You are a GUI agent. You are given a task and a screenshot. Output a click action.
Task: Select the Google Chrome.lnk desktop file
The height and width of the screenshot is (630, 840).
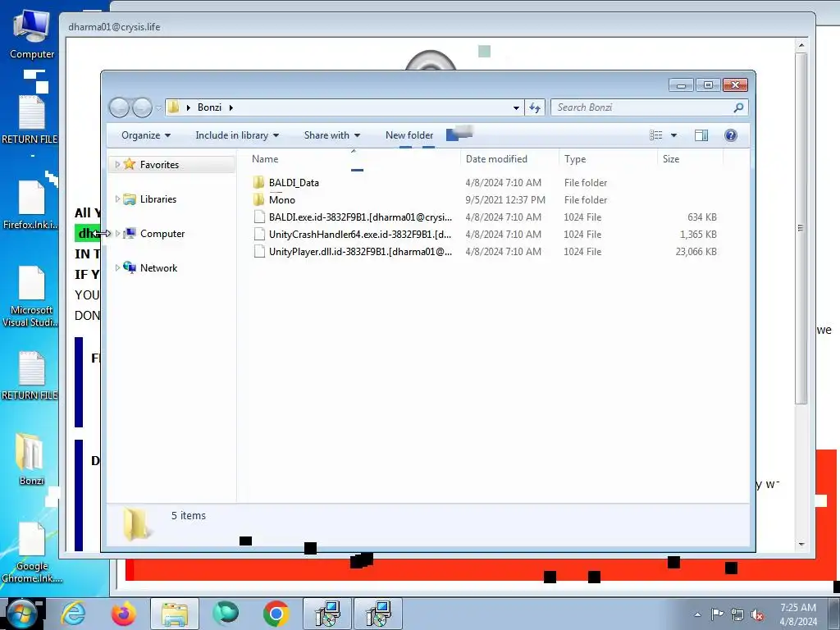click(x=32, y=552)
